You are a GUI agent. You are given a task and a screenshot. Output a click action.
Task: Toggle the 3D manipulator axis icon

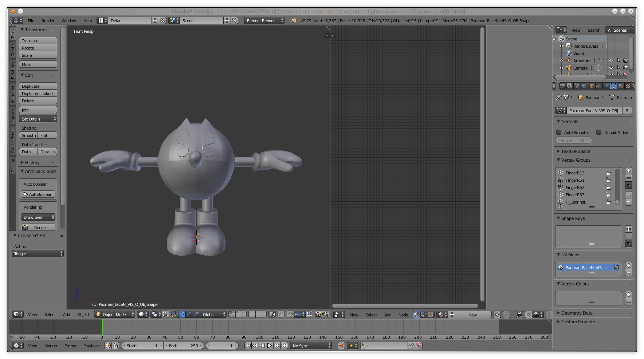174,314
